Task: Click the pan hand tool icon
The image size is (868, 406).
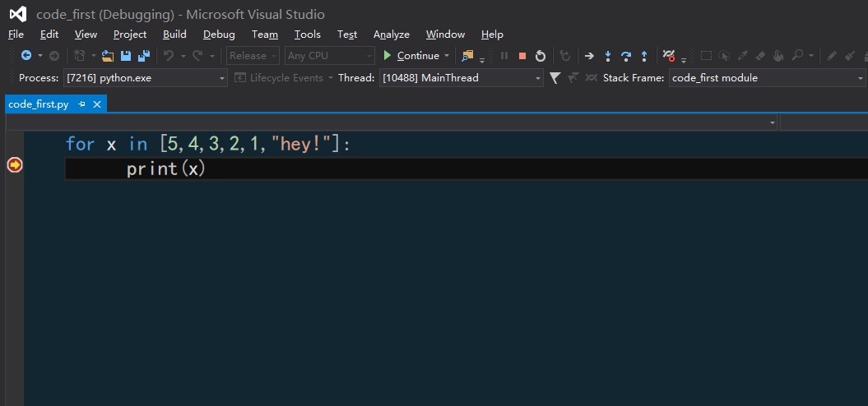Action: [x=779, y=55]
